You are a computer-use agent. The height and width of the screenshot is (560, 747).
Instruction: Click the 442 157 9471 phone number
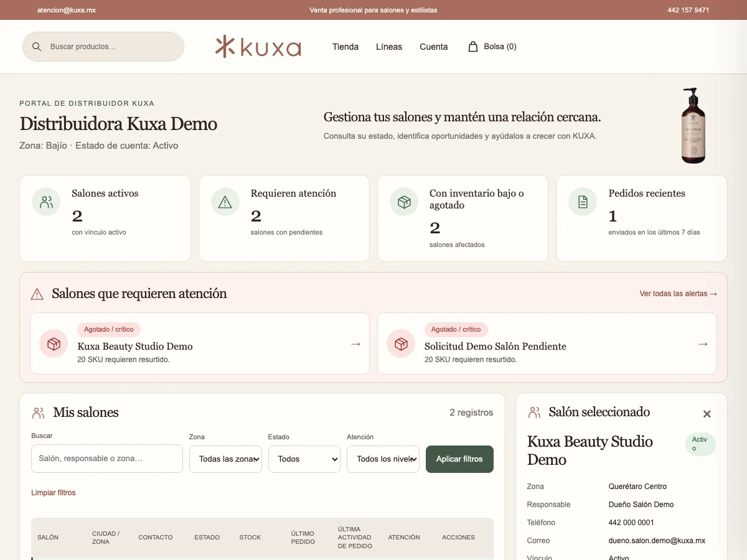tap(688, 10)
